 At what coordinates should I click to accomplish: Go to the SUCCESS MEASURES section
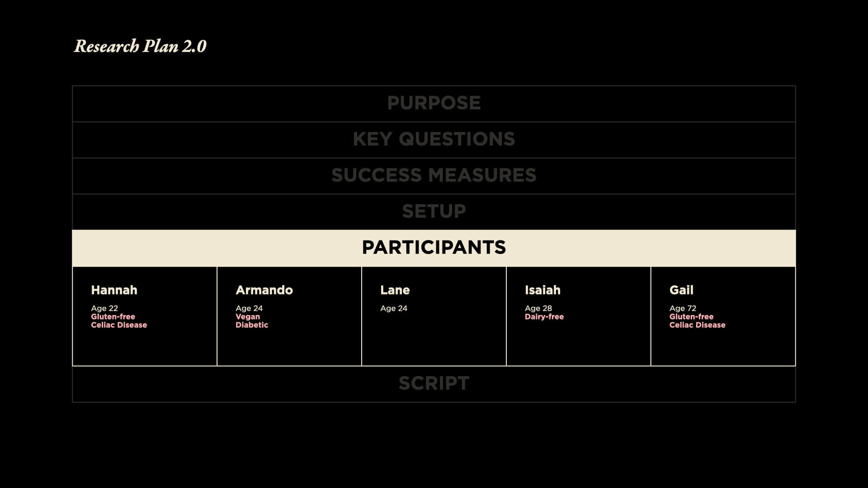coord(434,176)
